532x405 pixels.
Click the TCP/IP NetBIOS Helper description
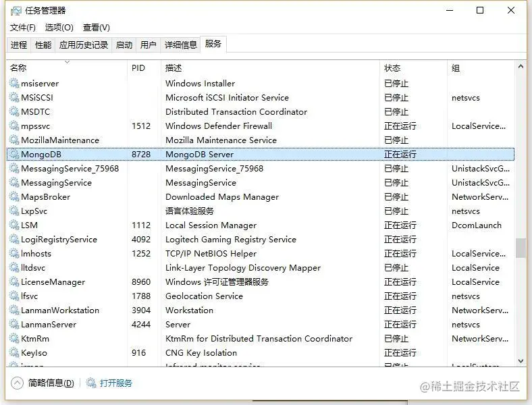[211, 254]
